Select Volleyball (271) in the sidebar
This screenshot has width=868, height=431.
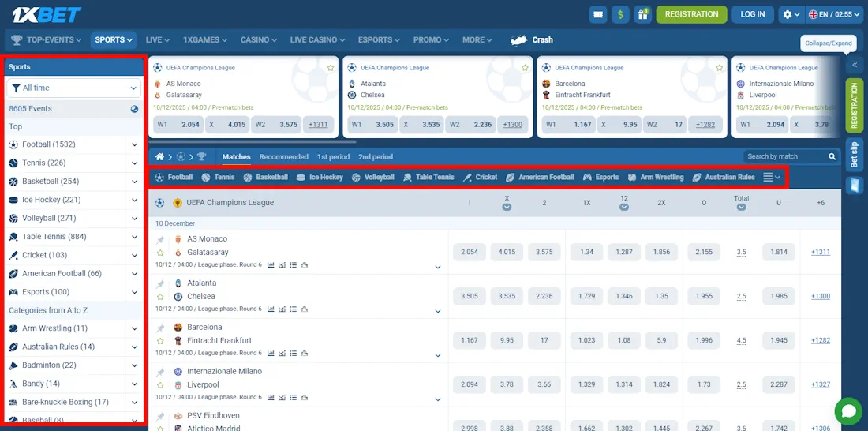click(x=49, y=219)
